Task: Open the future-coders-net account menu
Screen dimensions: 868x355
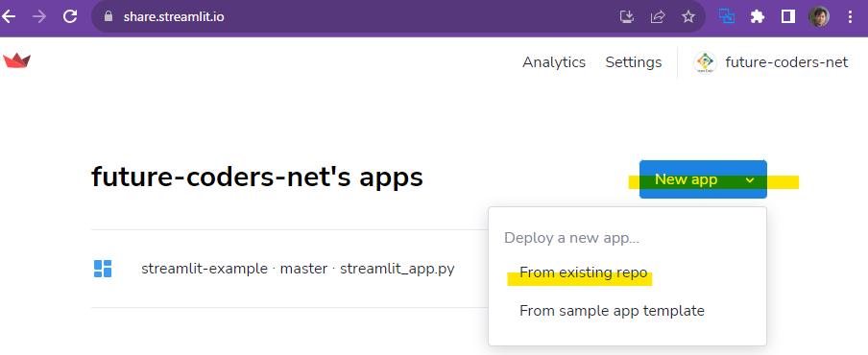Action: pos(786,62)
